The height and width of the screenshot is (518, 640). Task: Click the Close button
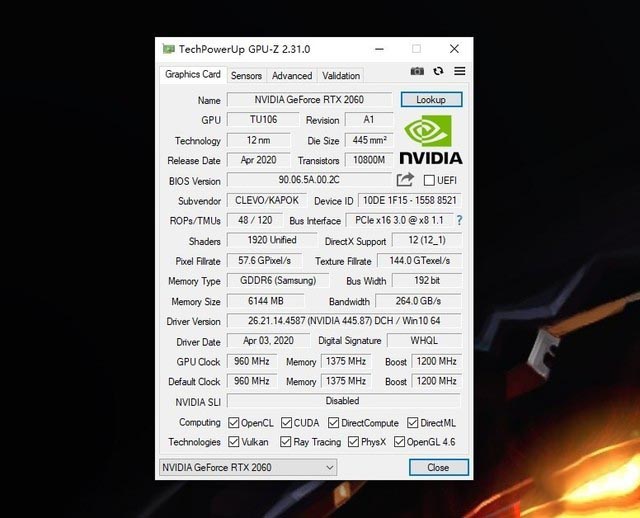438,467
